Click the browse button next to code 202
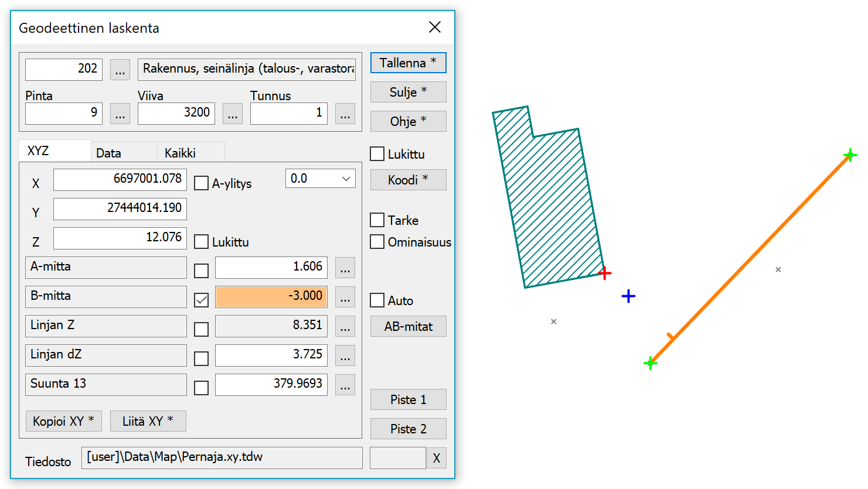The width and height of the screenshot is (868, 489). [120, 70]
